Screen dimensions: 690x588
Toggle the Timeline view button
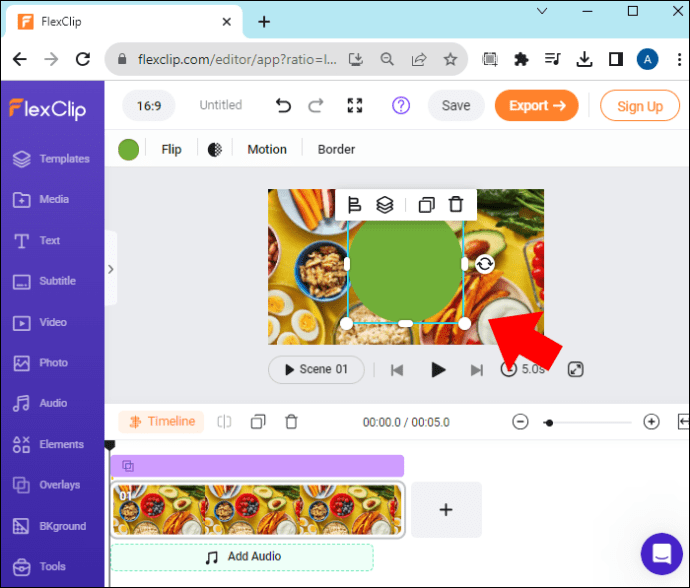[161, 422]
